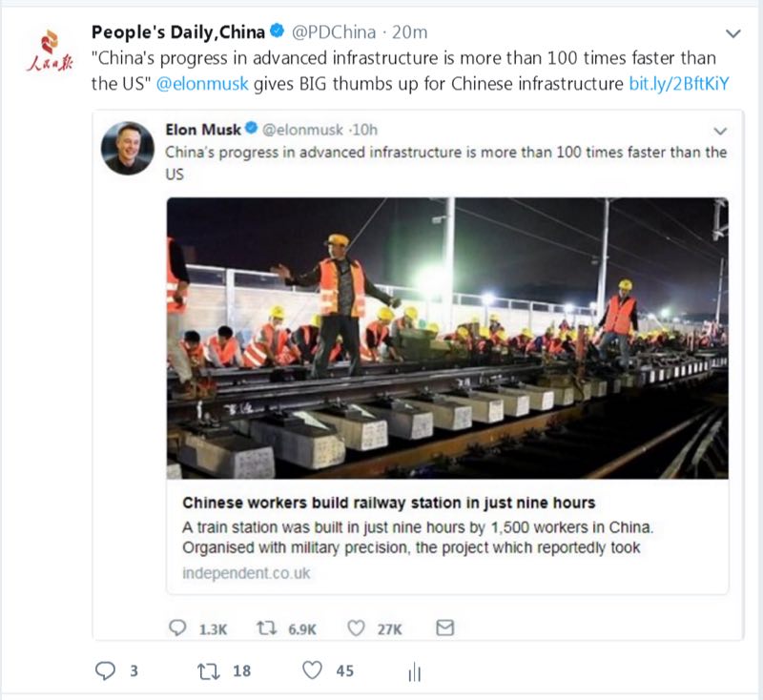This screenshot has height=700, width=763.
Task: Expand the People's Daily tweet options chevron
Action: point(733,33)
